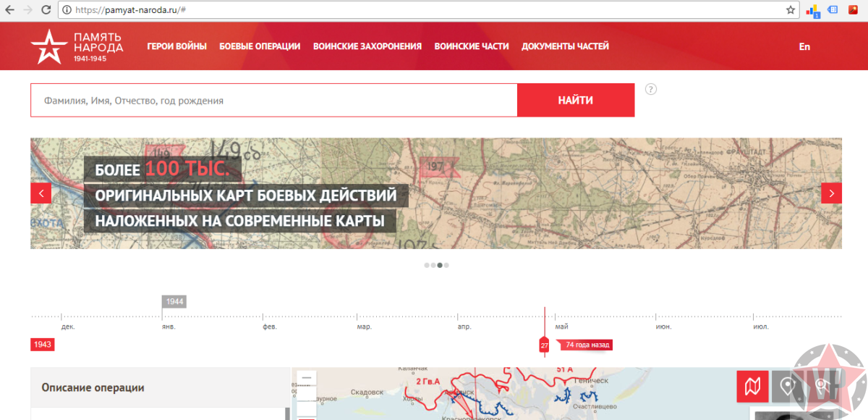This screenshot has width=868, height=420.
Task: Focus the name and birth year search field
Action: coord(273,101)
